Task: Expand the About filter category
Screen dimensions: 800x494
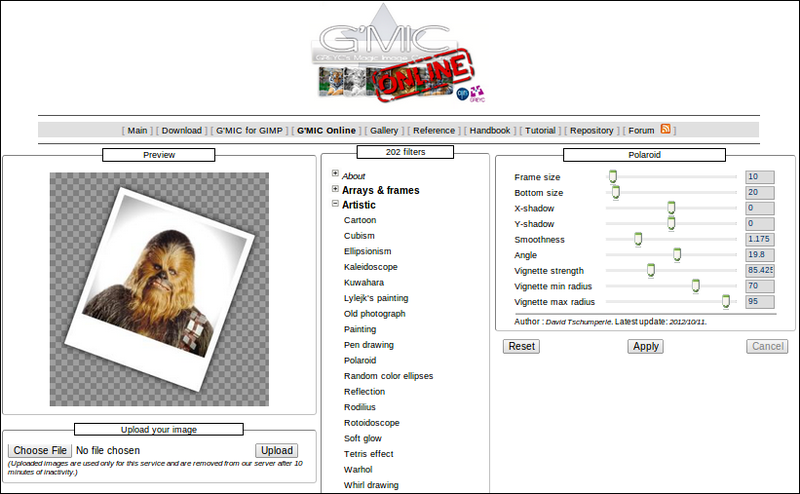Action: (335, 175)
